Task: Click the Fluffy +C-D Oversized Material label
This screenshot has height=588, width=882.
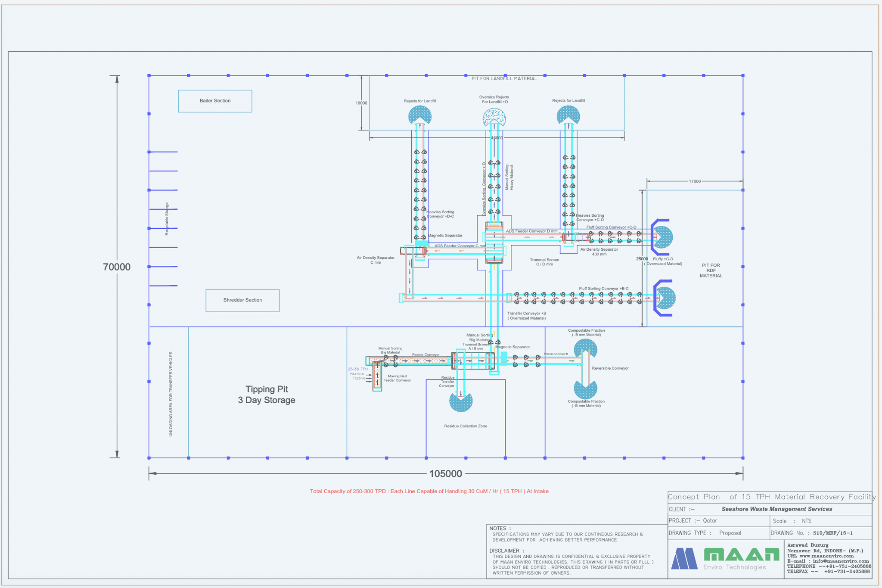Action: point(663,261)
